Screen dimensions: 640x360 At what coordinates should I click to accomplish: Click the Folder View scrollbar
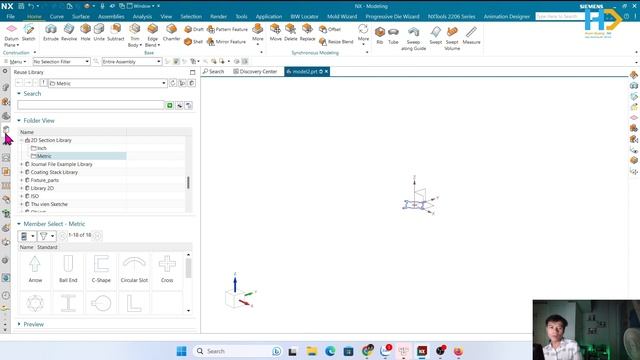188,182
